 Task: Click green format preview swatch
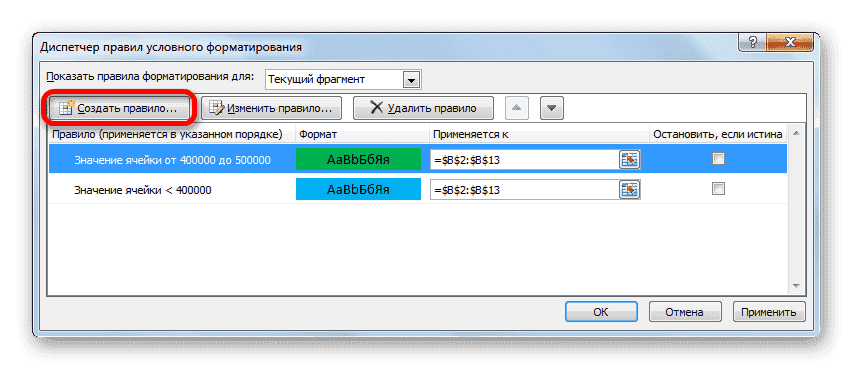point(358,159)
